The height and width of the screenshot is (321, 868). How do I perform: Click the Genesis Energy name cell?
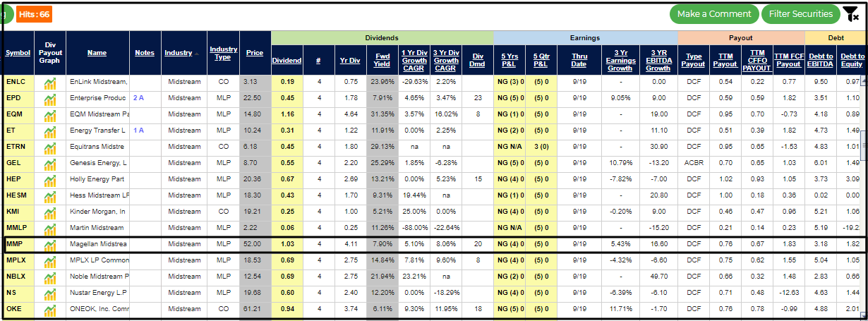[x=97, y=164]
